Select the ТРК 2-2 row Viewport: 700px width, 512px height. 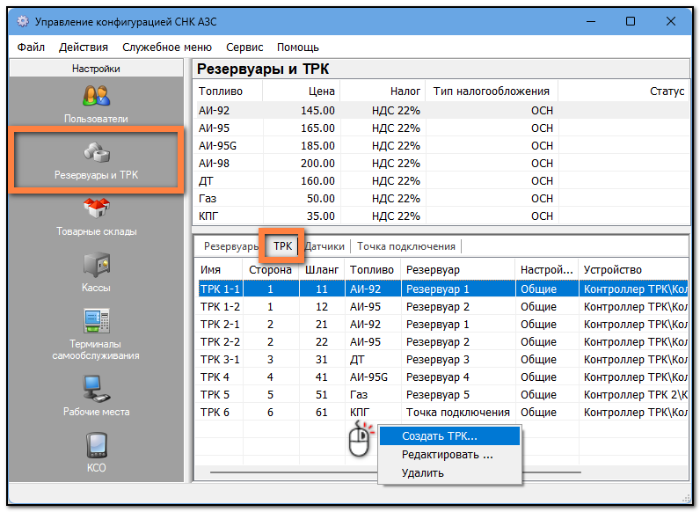coord(442,342)
